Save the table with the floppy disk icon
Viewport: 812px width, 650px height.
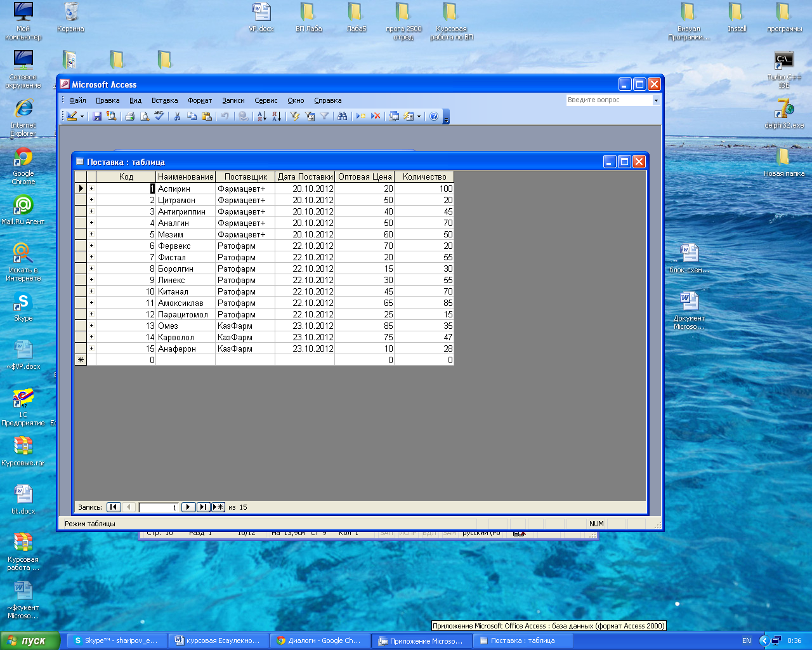(97, 116)
